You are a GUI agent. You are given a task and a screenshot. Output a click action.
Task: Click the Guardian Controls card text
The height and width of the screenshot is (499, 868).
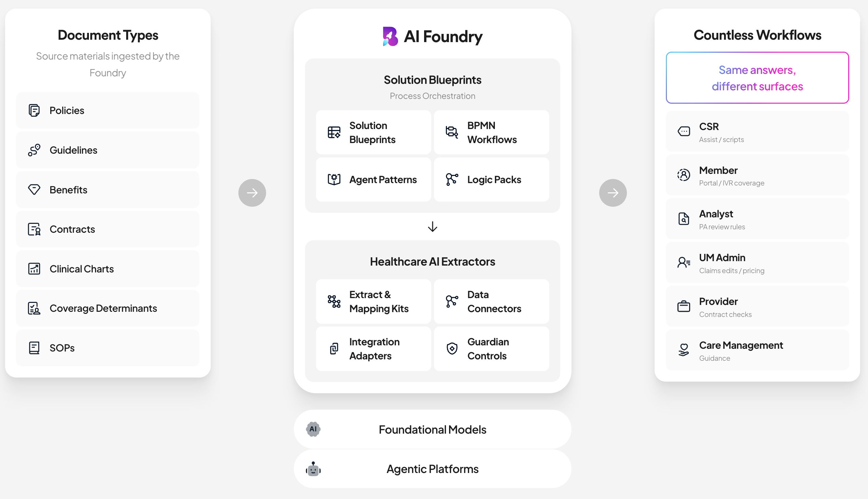488,348
